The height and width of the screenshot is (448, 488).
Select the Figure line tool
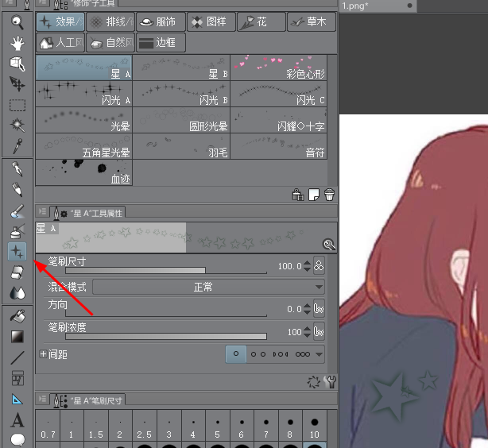click(x=17, y=357)
